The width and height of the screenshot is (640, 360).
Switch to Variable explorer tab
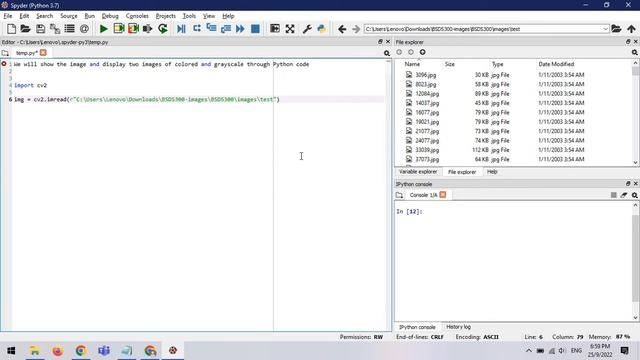tap(418, 172)
